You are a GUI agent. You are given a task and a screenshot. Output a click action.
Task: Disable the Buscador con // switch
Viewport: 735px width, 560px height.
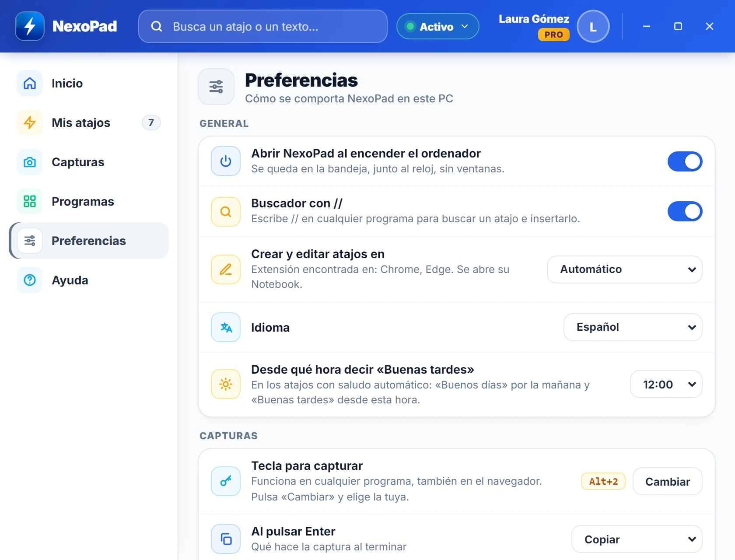coord(685,211)
